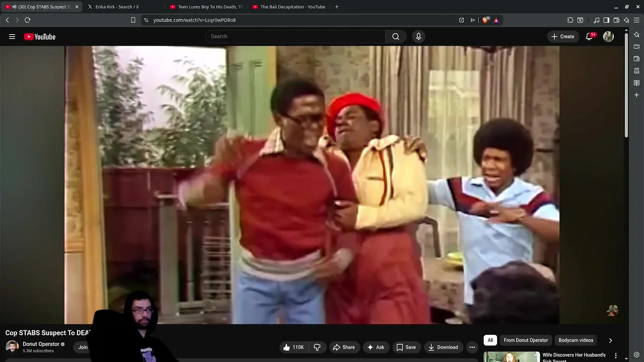Switch to Teen Lures Boy To His Death tab
The height and width of the screenshot is (362, 644).
click(206, 7)
